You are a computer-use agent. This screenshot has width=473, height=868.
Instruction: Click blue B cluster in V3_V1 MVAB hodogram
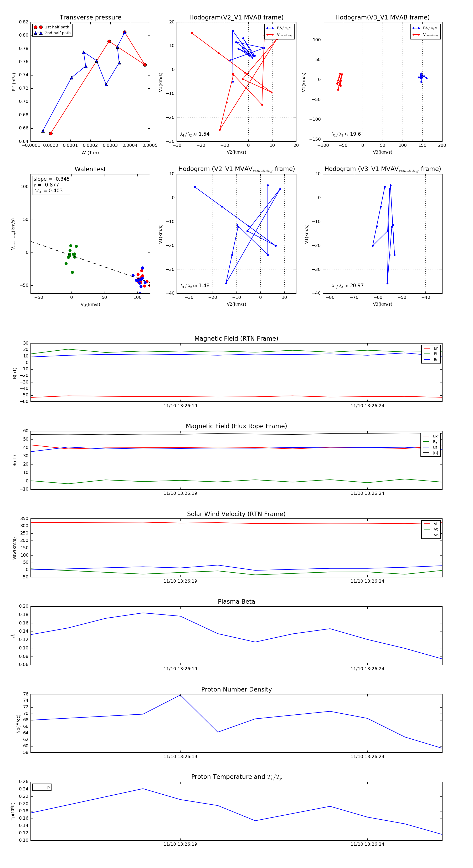[x=422, y=77]
